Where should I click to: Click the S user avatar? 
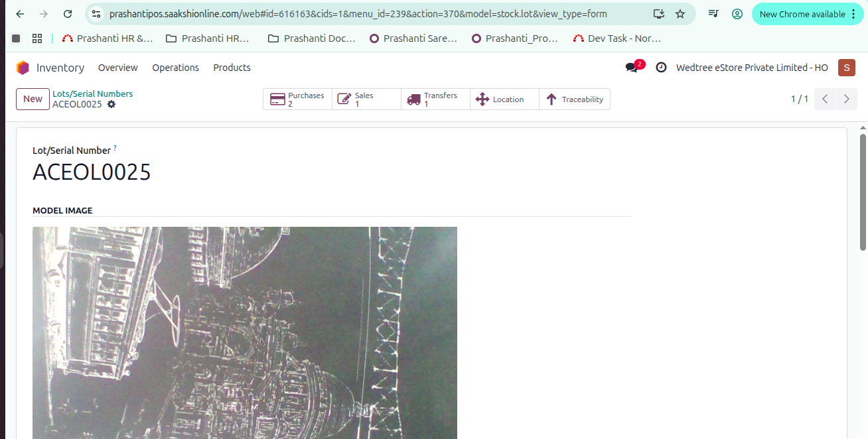(x=846, y=68)
